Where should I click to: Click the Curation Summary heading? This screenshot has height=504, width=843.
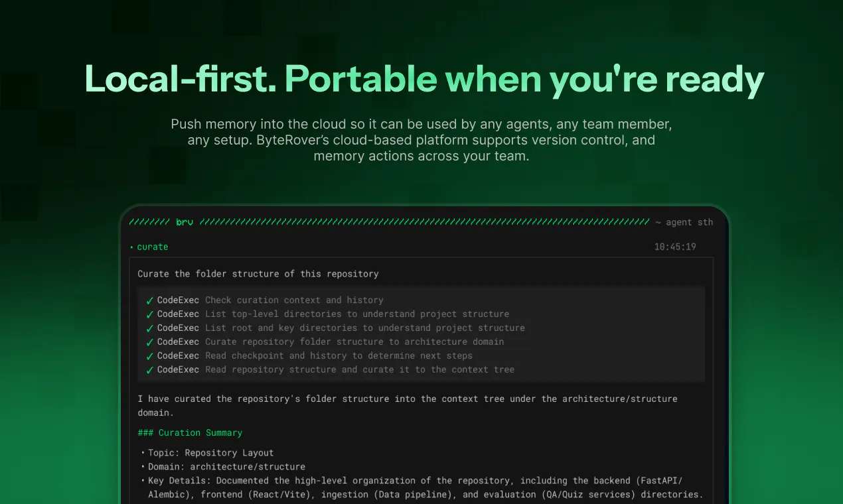tap(190, 432)
